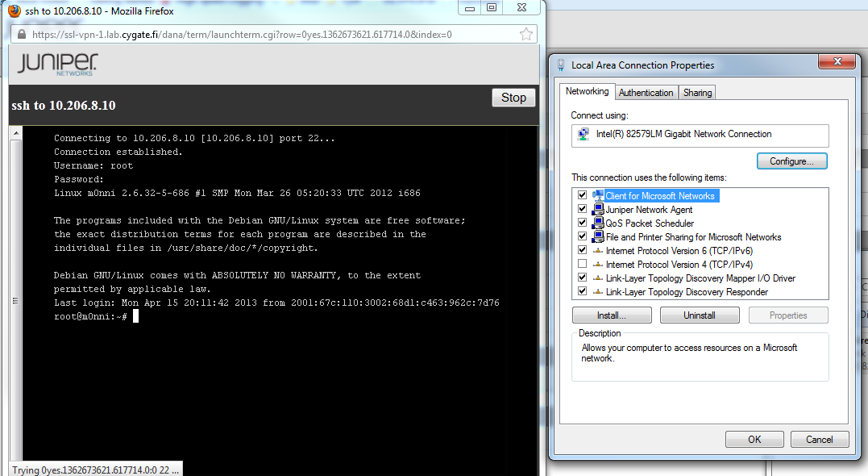Click the Intel network adapter icon
This screenshot has width=868, height=476.
tap(583, 134)
